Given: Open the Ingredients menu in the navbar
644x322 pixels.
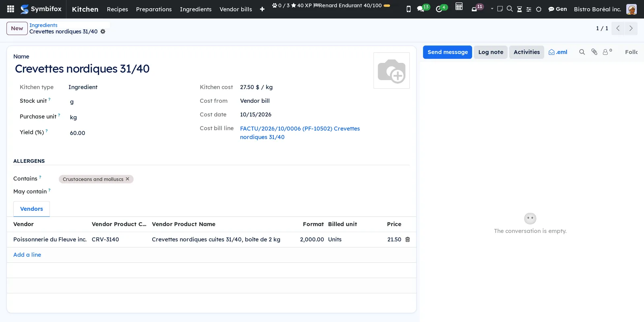Looking at the screenshot, I should (x=196, y=9).
